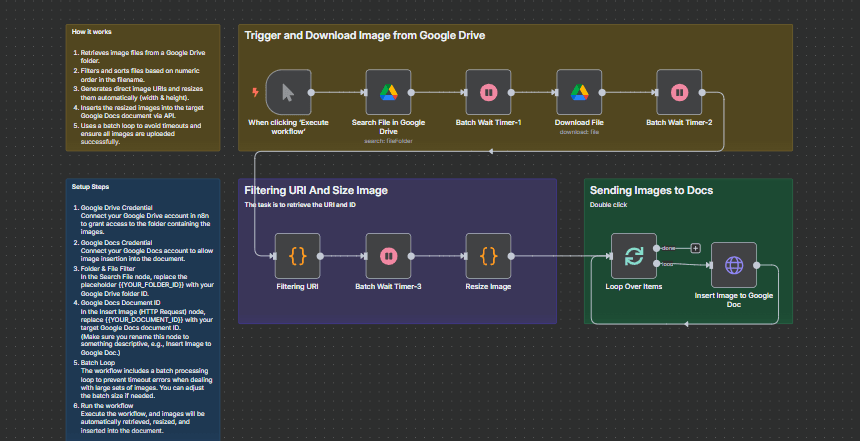The image size is (860, 441).
Task: Click the 'Batch Wait Timer-2' label
Action: [679, 122]
